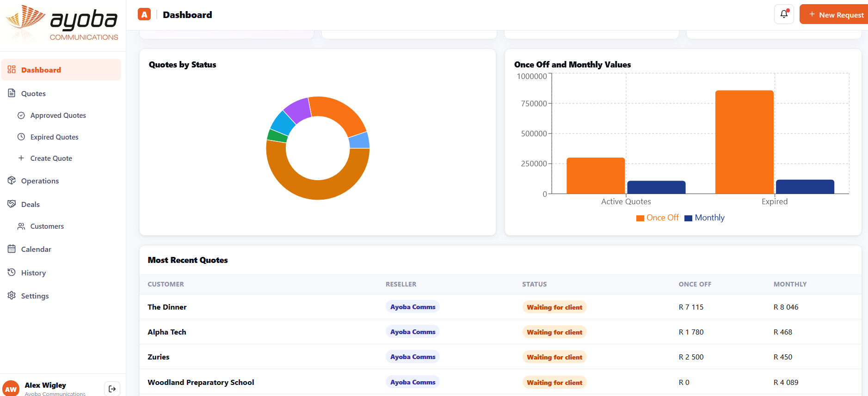Click the Calendar icon in sidebar
The image size is (868, 396).
12,249
